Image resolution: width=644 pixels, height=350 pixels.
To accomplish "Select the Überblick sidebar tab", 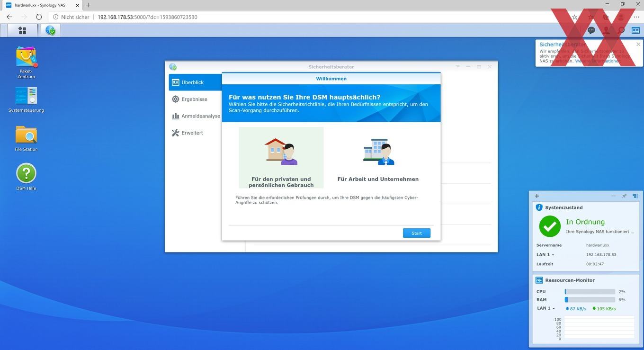I will pos(195,82).
